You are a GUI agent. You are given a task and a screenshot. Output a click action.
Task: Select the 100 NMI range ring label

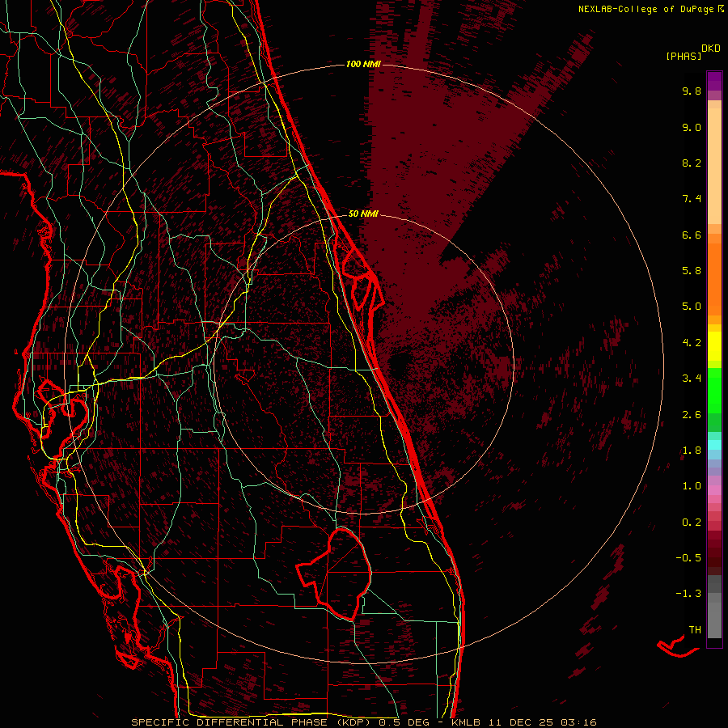tap(363, 64)
